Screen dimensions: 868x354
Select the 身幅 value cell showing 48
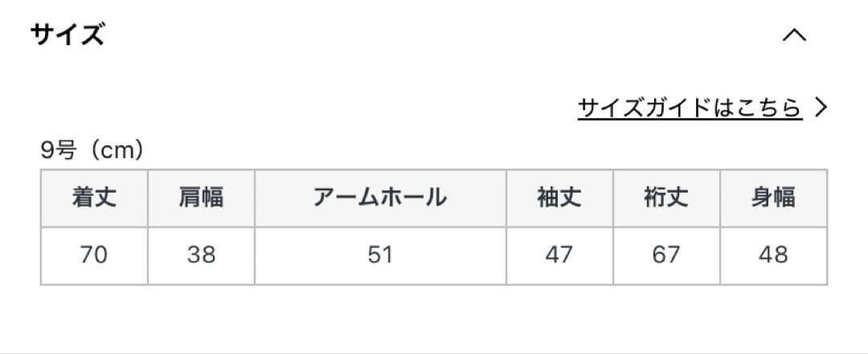click(773, 255)
